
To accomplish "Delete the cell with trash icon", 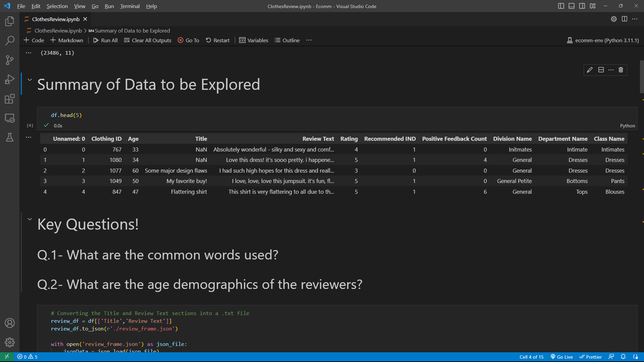I will pyautogui.click(x=621, y=70).
